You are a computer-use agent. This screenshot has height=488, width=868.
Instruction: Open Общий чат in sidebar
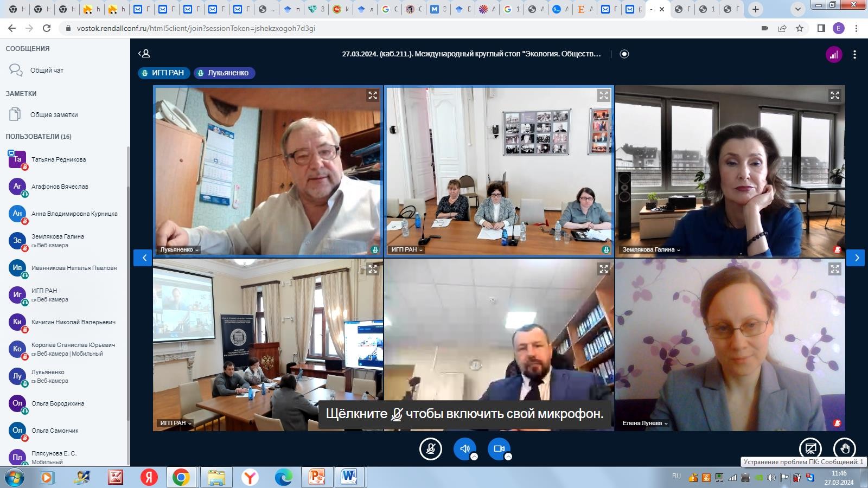[47, 70]
